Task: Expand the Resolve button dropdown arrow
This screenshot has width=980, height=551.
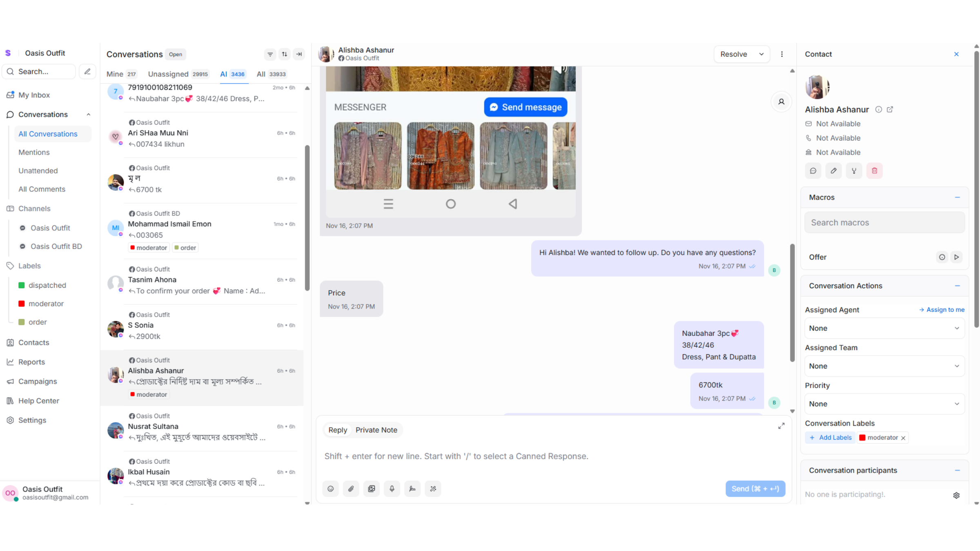Action: click(x=761, y=54)
